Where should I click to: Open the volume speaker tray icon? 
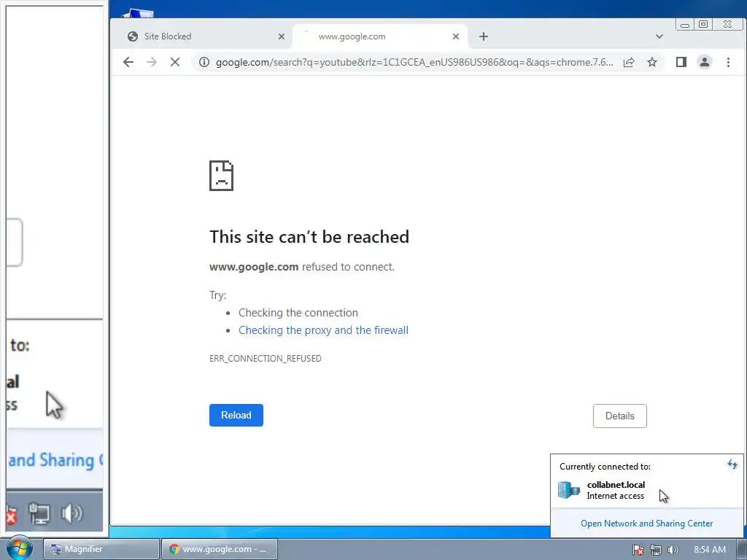tap(673, 550)
